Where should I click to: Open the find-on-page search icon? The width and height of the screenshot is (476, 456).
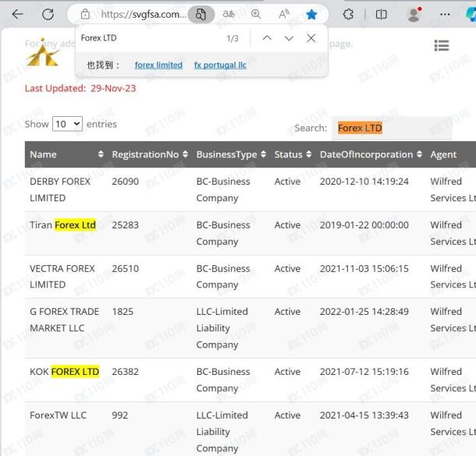pos(201,14)
